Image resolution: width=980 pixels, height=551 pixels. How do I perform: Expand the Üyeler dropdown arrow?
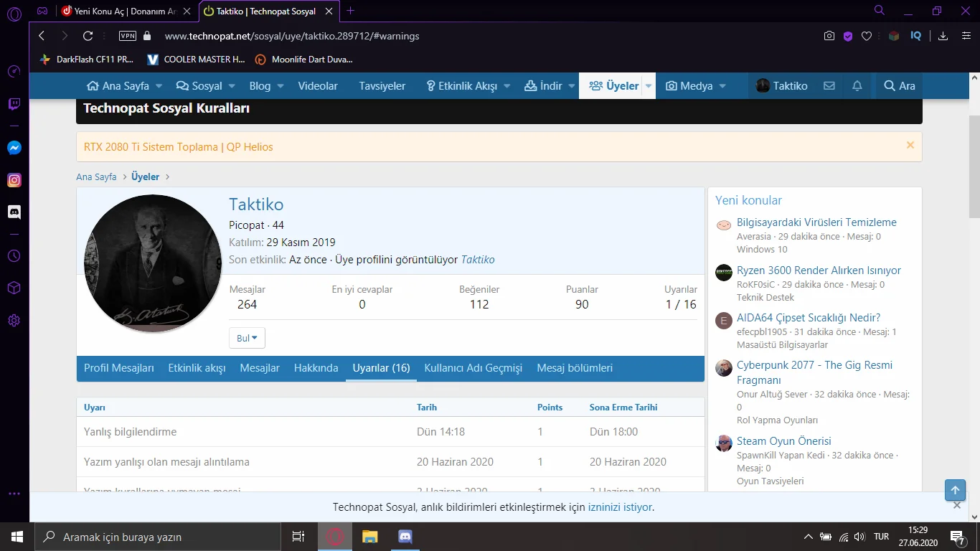pyautogui.click(x=649, y=86)
